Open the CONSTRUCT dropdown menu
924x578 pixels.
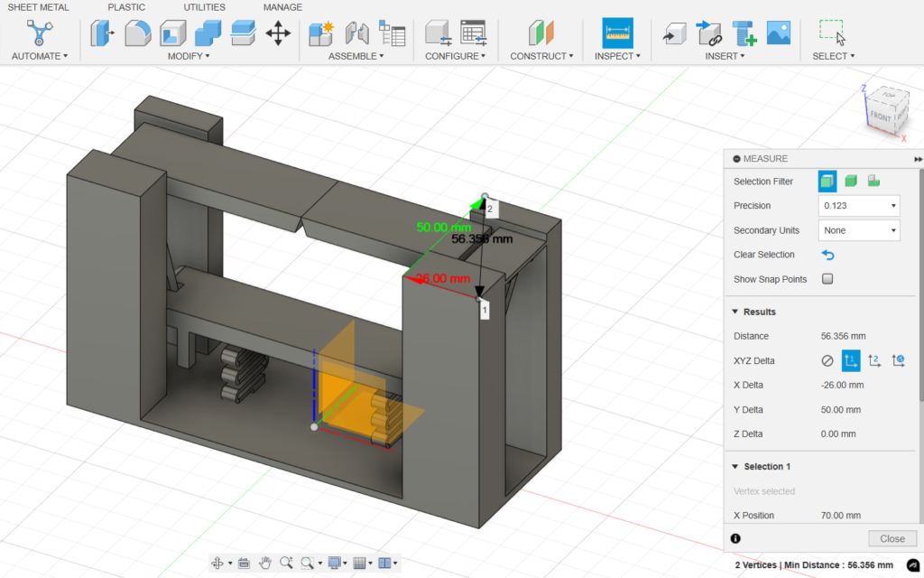(541, 56)
